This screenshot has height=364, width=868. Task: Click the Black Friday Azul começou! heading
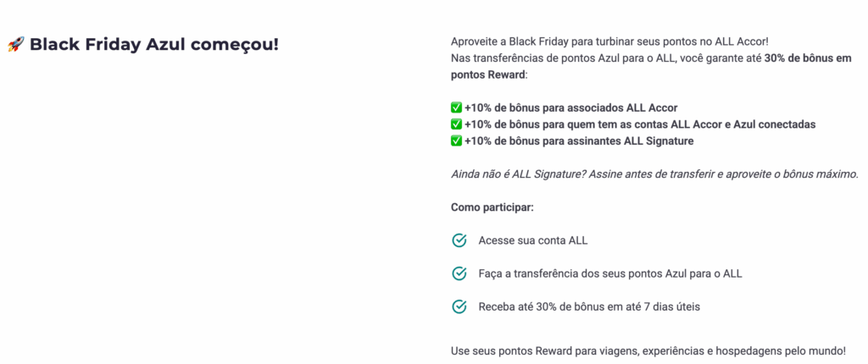click(x=153, y=45)
